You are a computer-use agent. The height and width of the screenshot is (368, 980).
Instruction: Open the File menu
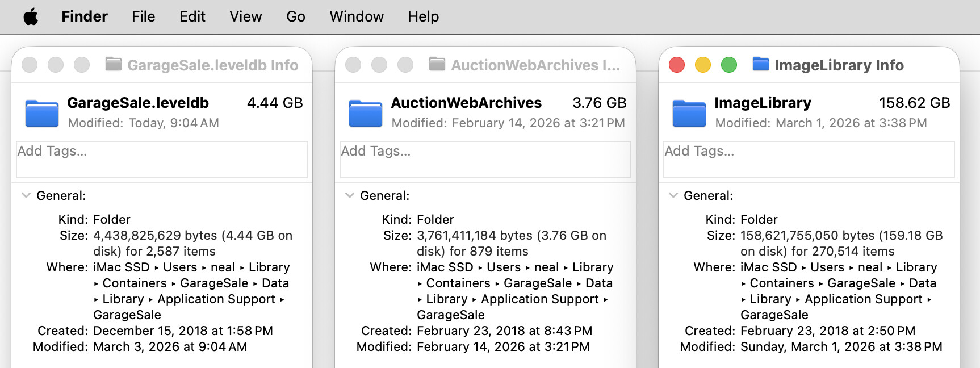(143, 16)
